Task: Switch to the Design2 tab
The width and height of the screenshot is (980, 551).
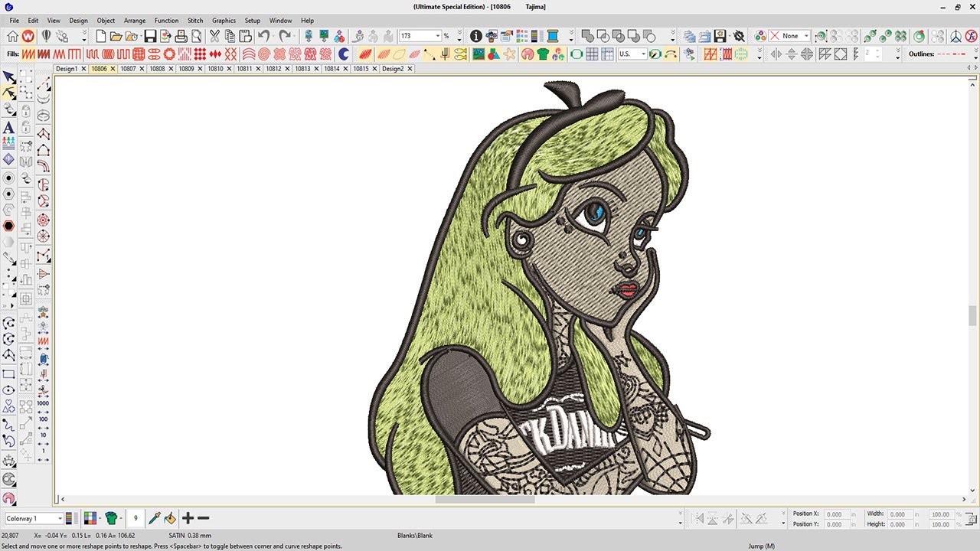Action: click(393, 69)
